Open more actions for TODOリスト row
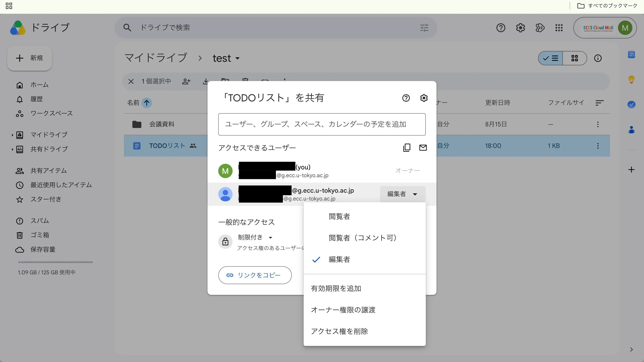644x362 pixels. point(598,146)
